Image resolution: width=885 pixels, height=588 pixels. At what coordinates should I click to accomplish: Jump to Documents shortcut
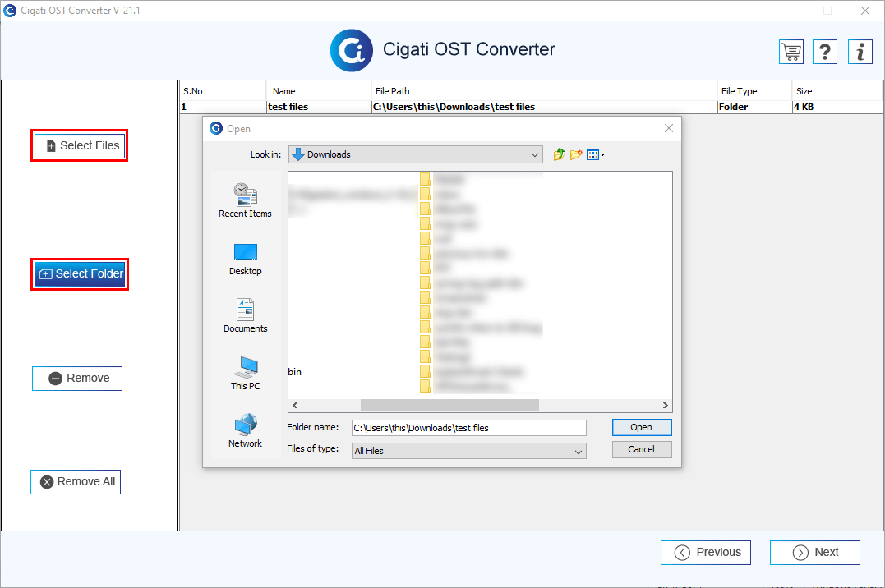(245, 316)
